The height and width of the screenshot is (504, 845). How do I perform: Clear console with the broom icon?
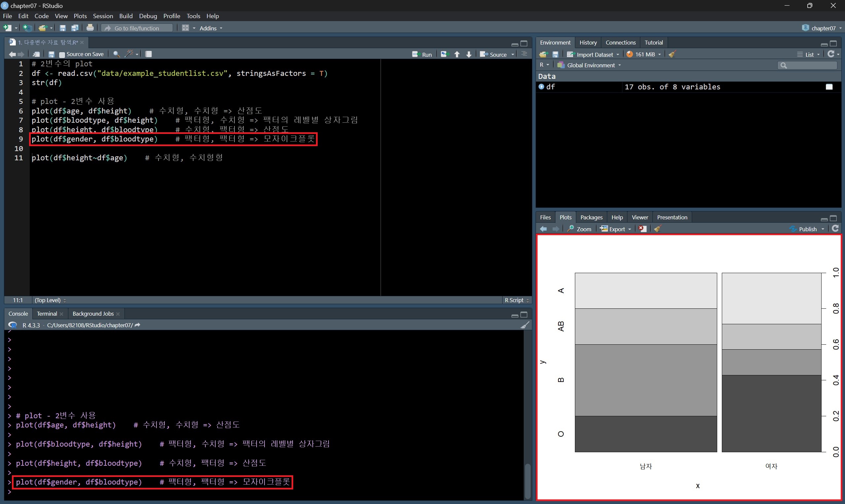(525, 325)
